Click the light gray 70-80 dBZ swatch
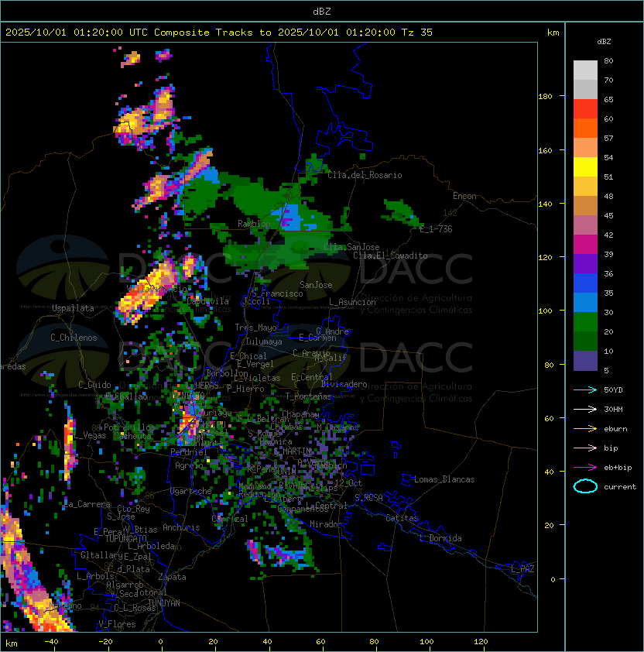This screenshot has width=644, height=652. pyautogui.click(x=585, y=70)
